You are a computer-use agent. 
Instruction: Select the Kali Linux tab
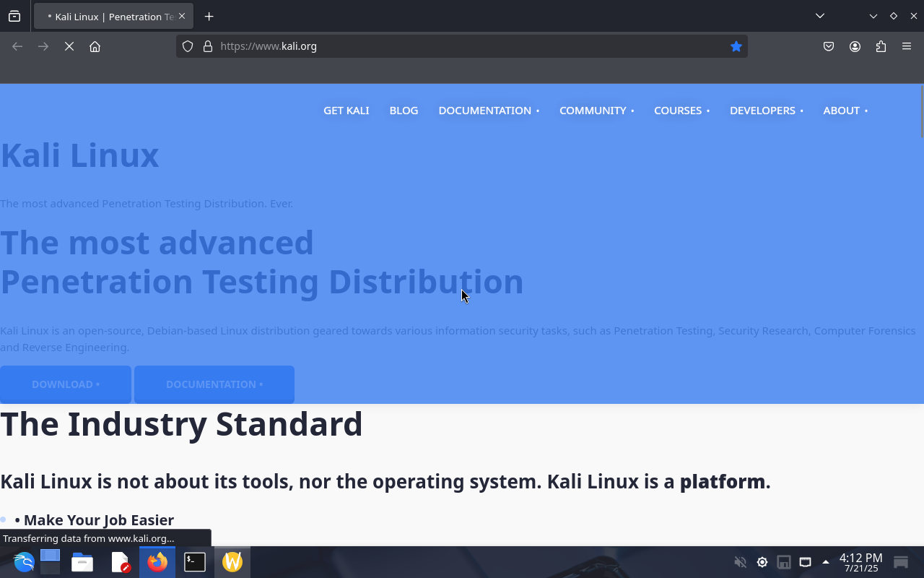(113, 16)
